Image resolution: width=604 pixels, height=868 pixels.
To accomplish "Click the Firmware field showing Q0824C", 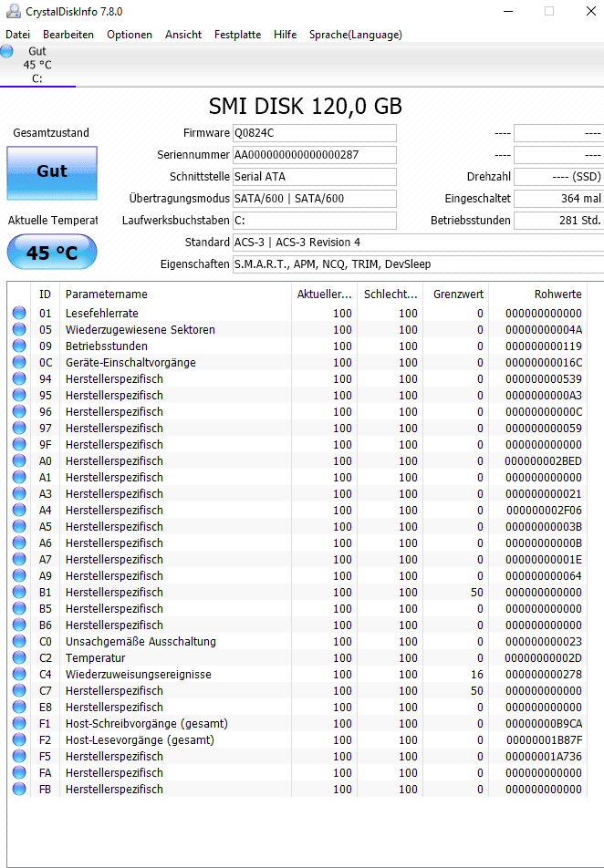I will (315, 133).
